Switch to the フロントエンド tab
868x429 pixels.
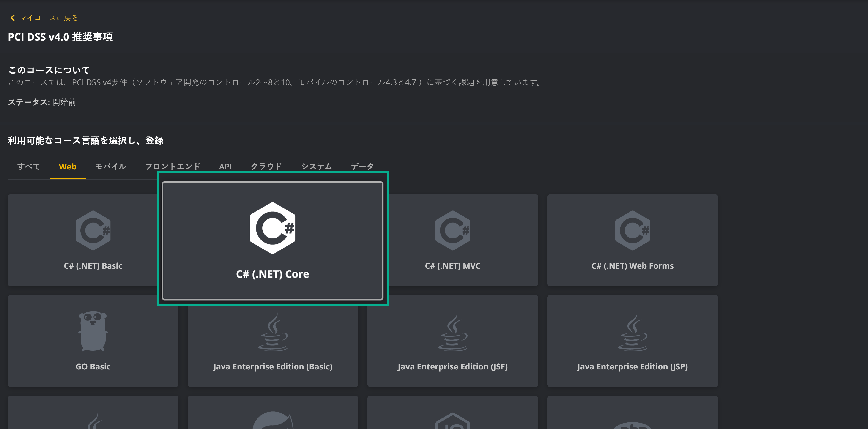pos(173,167)
